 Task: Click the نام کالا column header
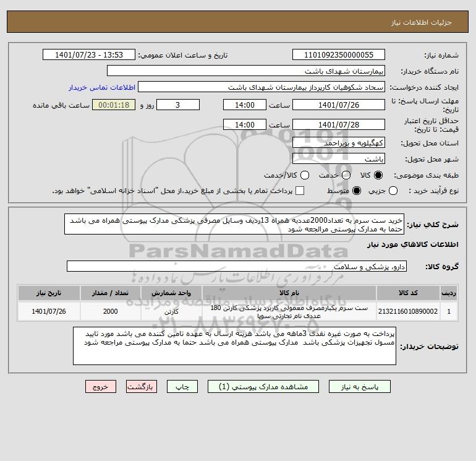click(289, 293)
